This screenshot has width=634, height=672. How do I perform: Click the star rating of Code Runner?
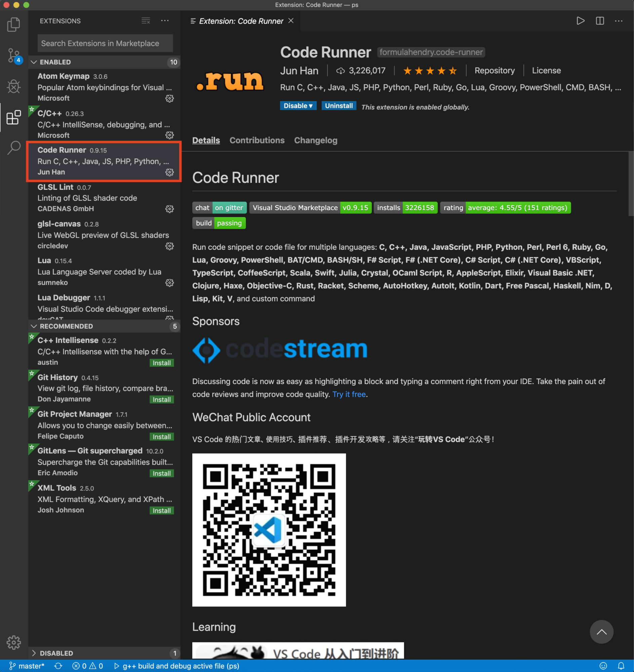click(x=430, y=71)
